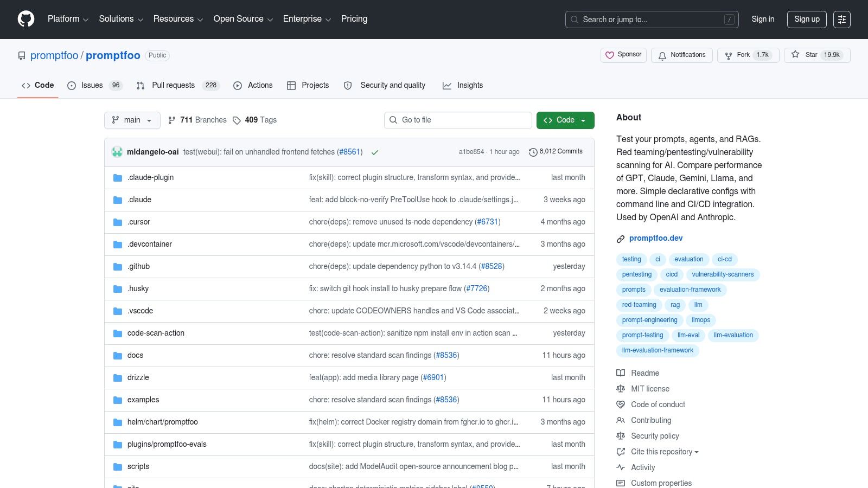Open the promptfoo.dev website link
868x488 pixels.
coord(656,238)
